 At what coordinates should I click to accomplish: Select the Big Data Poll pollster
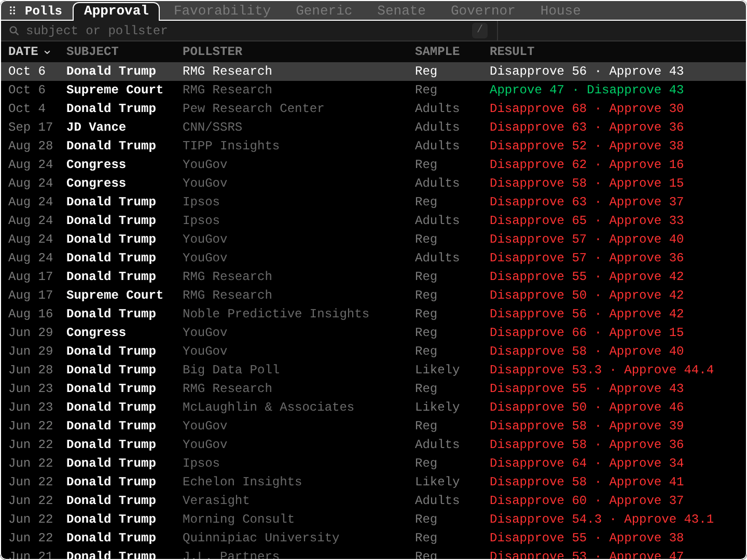[x=231, y=370]
